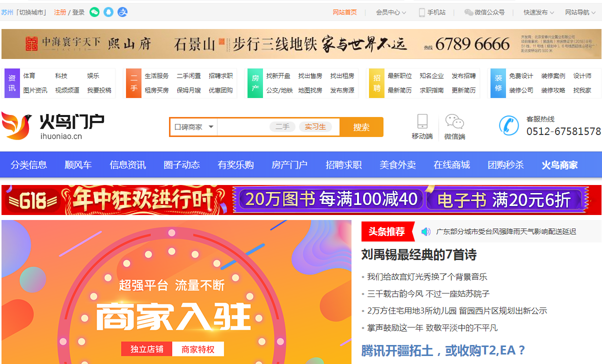This screenshot has height=364, width=602.
Task: Click the 网站首页 link
Action: (x=345, y=12)
